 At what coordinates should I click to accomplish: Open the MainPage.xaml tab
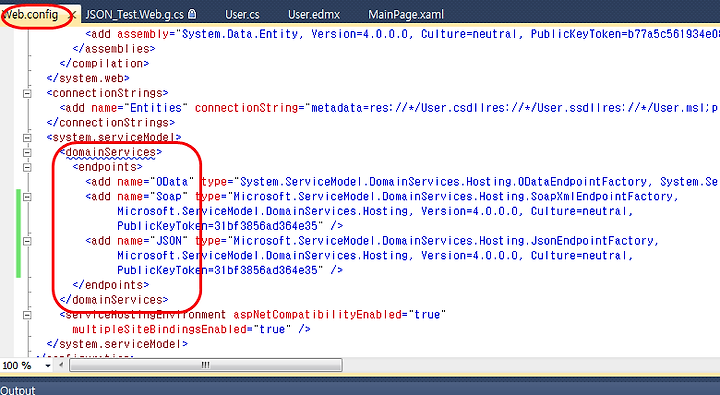tap(406, 15)
